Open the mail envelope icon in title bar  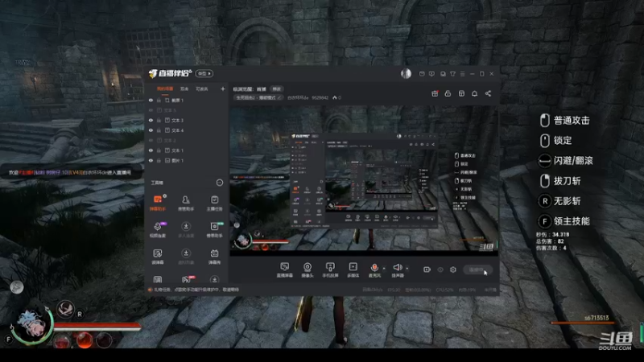[422, 74]
